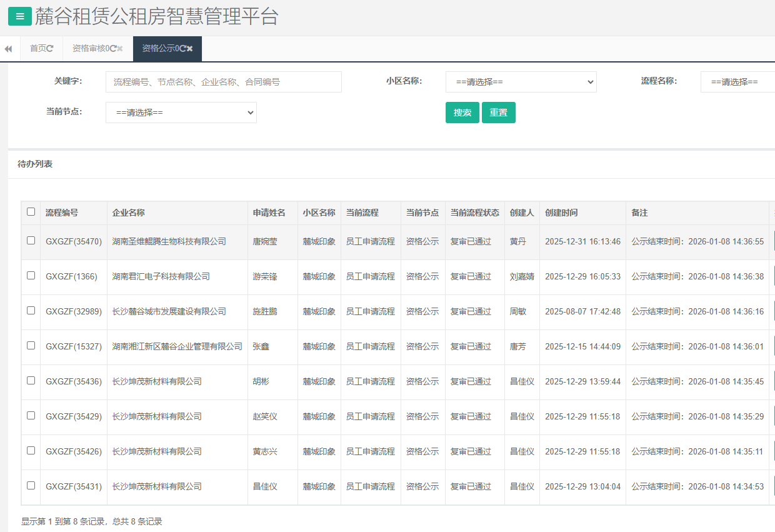Click the 关键字 keyword input field
The height and width of the screenshot is (532, 775).
point(223,81)
